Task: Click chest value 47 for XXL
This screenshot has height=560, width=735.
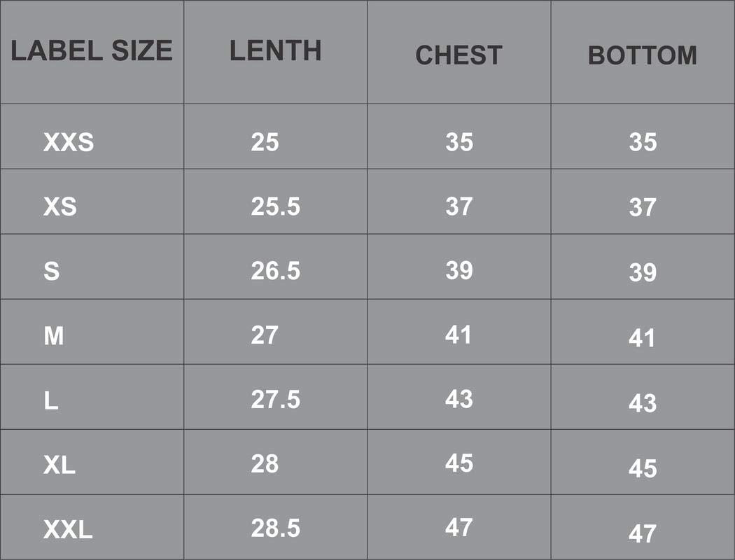Action: pos(459,528)
